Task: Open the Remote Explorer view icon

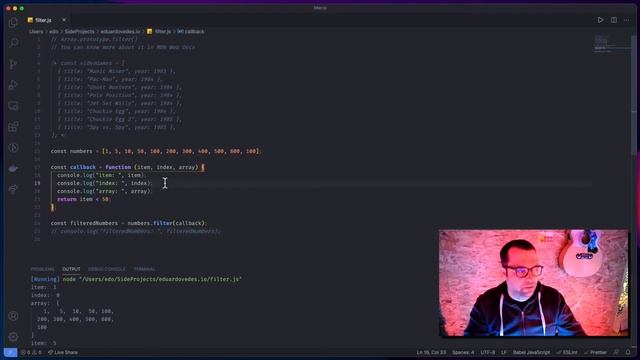Action: pyautogui.click(x=13, y=106)
